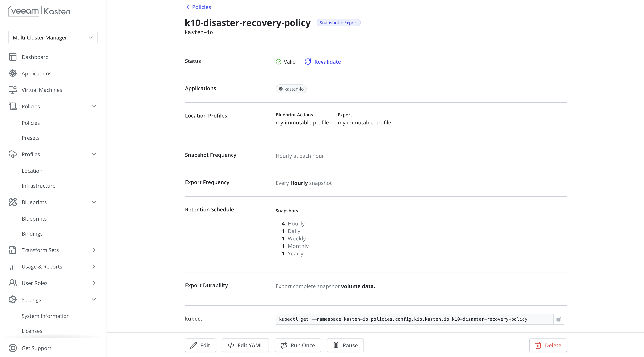Image resolution: width=644 pixels, height=357 pixels.
Task: Collapse the Profiles section chevron
Action: click(94, 154)
